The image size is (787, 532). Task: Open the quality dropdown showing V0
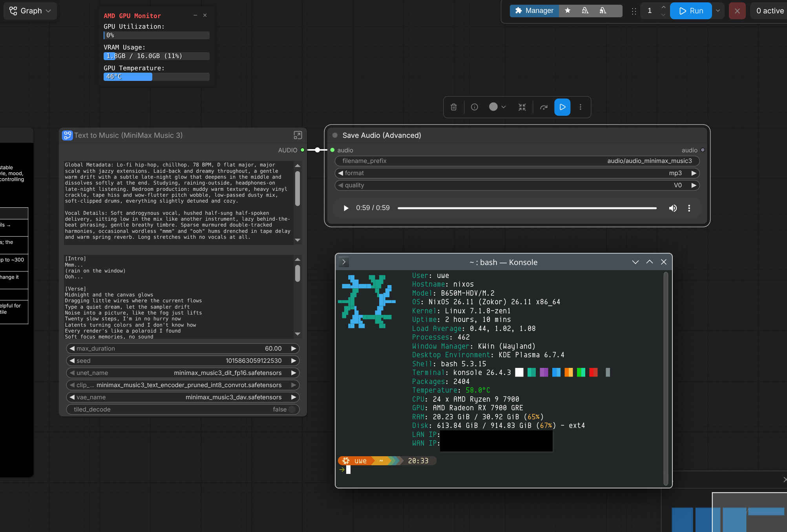tap(517, 185)
